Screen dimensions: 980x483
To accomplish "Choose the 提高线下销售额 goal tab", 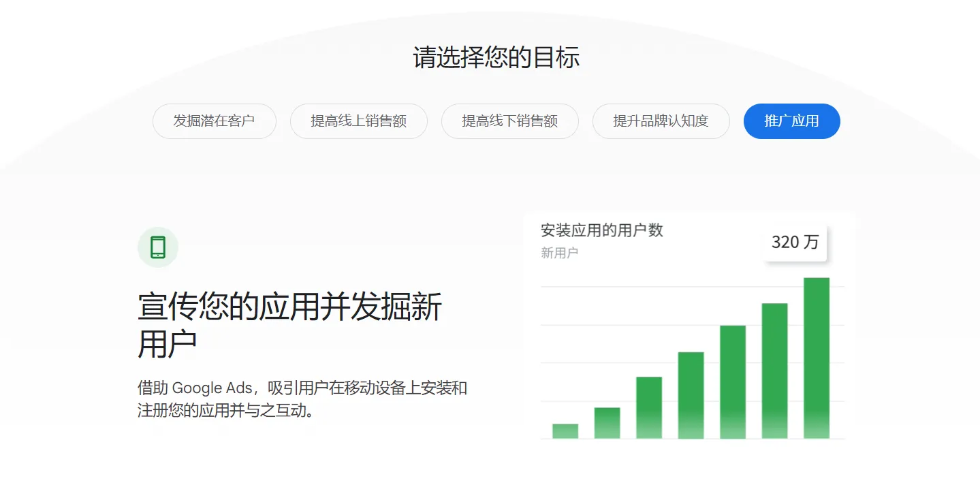I will click(509, 121).
